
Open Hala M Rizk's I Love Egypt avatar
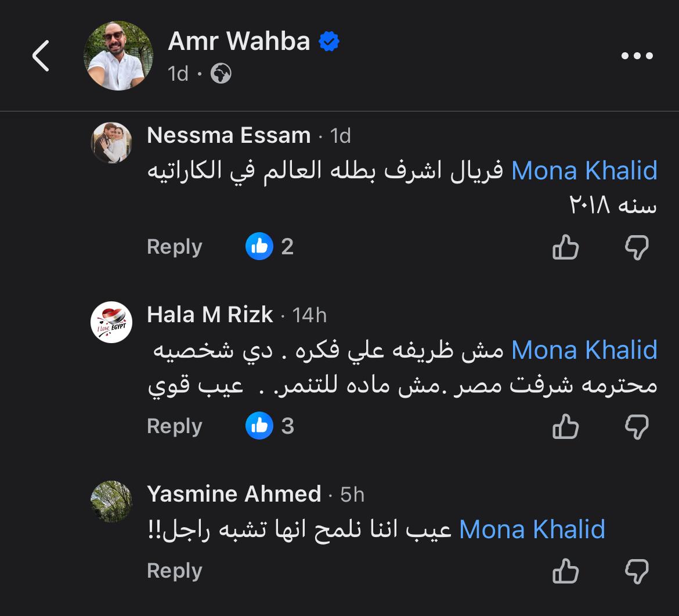(111, 321)
